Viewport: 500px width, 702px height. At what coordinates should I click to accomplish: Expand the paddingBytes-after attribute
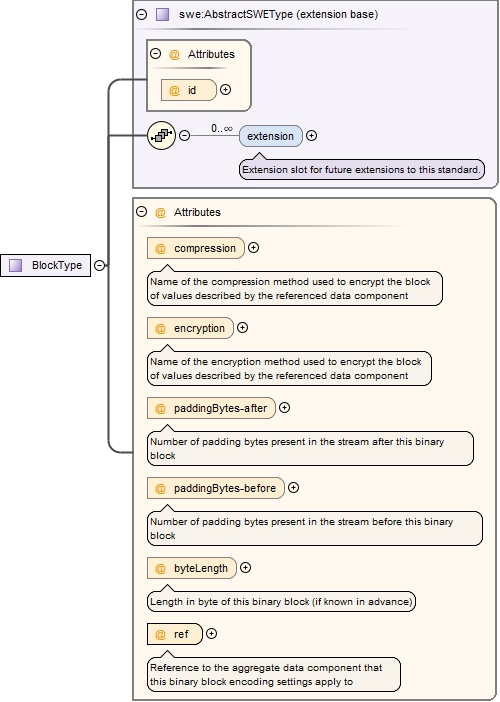pos(284,407)
